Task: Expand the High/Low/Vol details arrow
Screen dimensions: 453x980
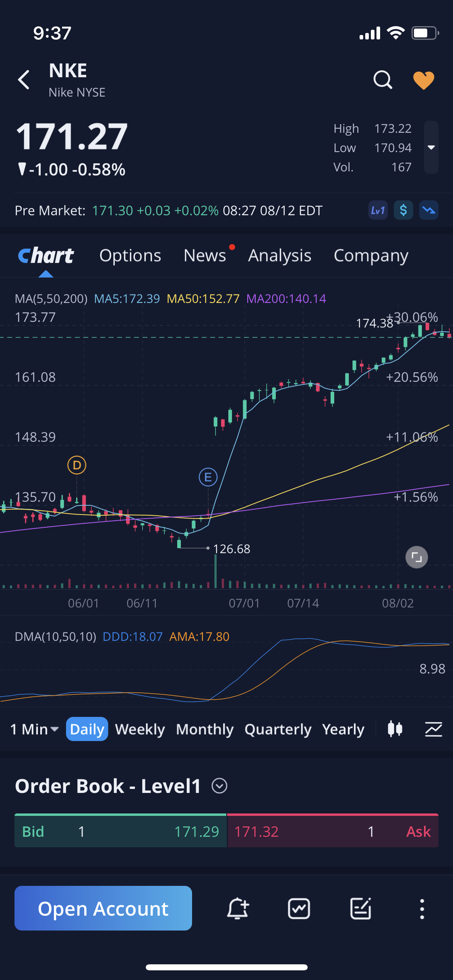Action: pos(431,147)
